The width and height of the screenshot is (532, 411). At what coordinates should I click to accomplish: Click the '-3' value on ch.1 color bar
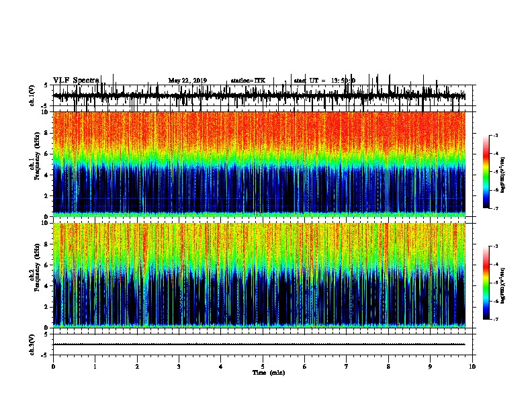496,136
